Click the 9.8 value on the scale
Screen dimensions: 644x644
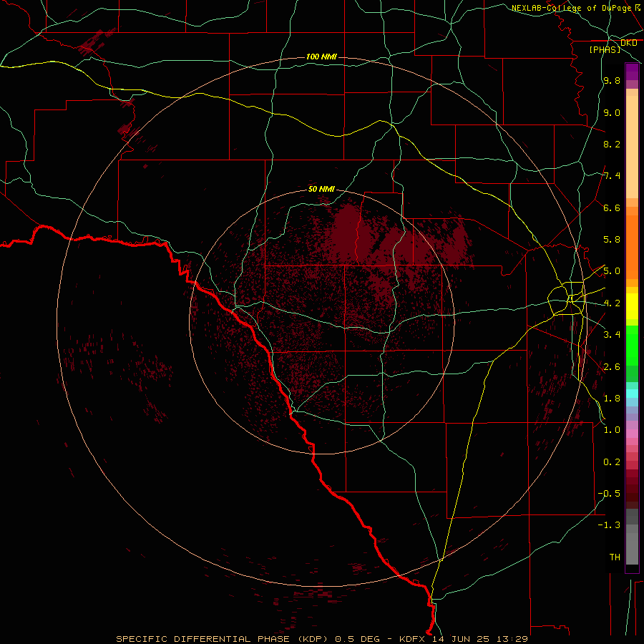click(x=612, y=80)
